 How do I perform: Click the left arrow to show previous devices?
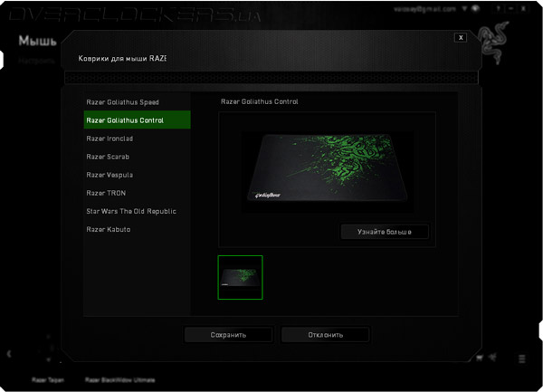9,354
